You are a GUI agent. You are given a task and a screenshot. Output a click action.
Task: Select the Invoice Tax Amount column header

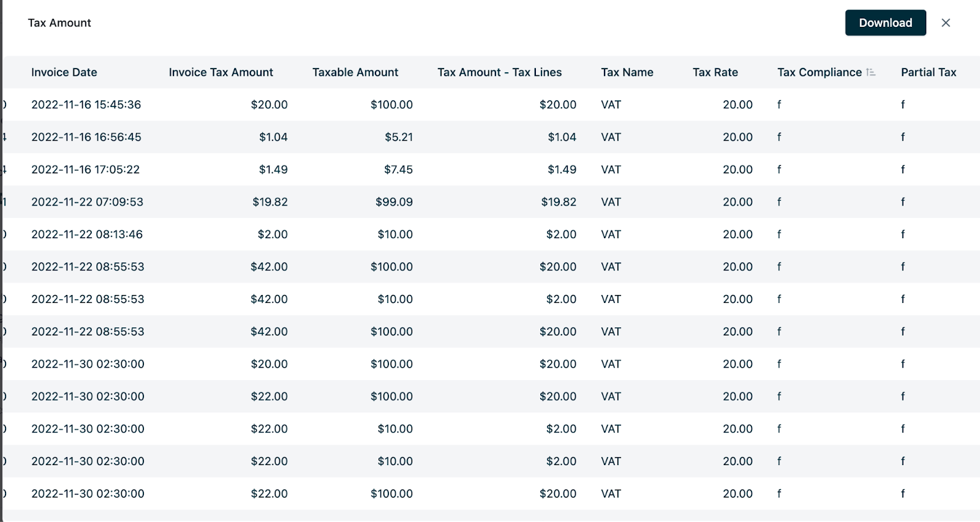tap(221, 72)
